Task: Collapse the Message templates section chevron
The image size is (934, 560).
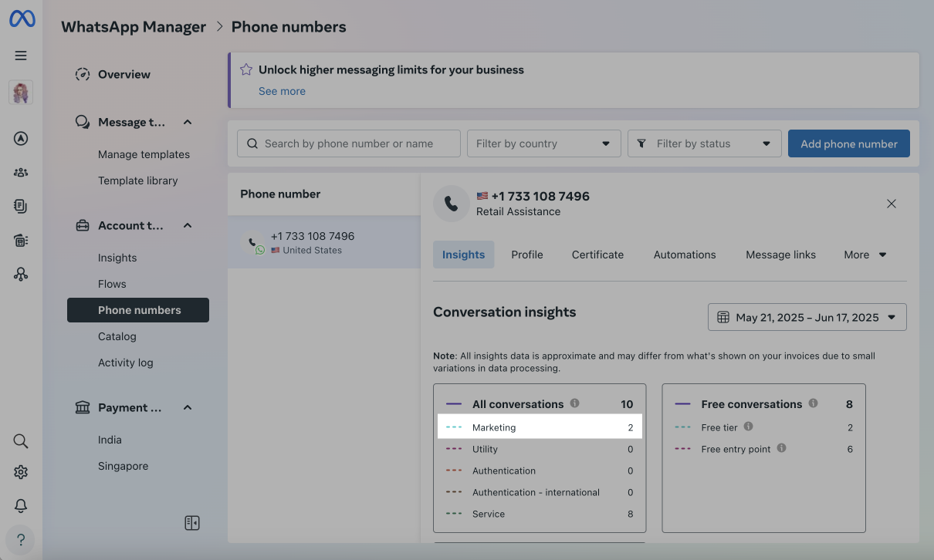Action: (188, 122)
